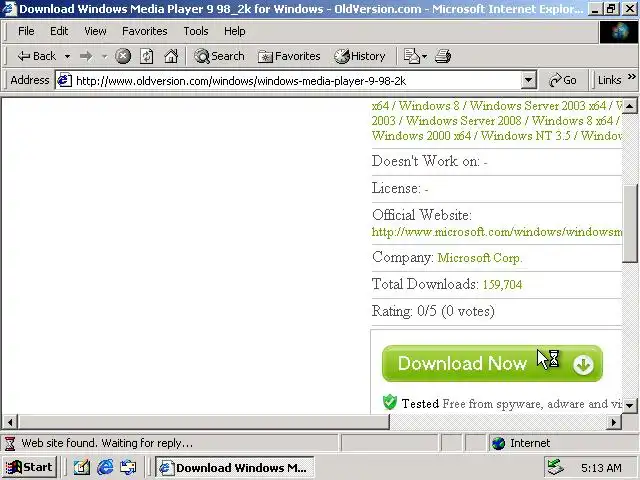This screenshot has height=480, width=640.
Task: Click the IE icon in the title bar
Action: (9, 9)
